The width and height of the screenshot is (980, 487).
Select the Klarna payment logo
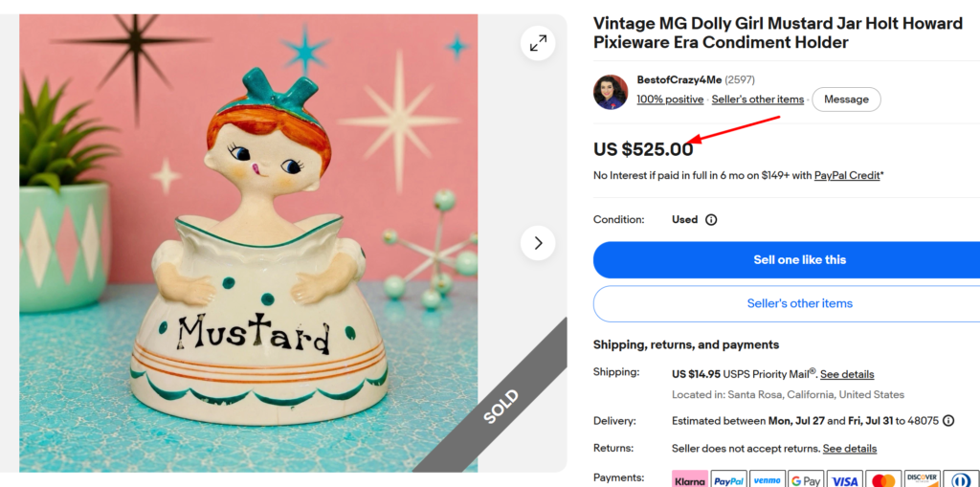pyautogui.click(x=690, y=479)
